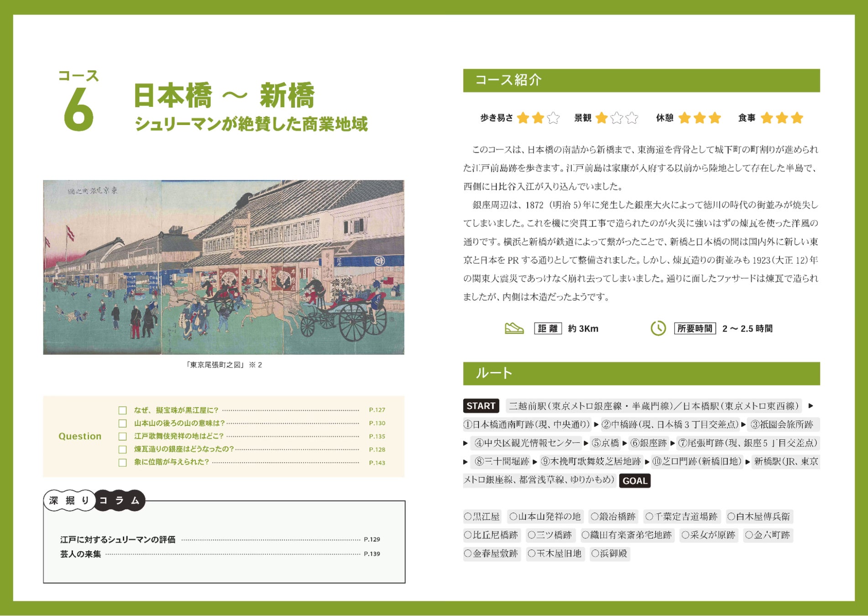Click the spot tag 白木屋傳兵衛
Viewport: 868px width, 616px height.
759,517
